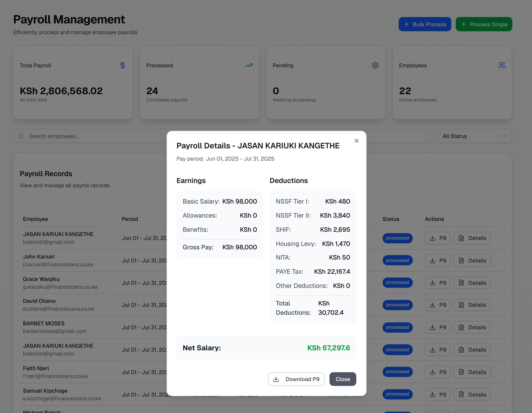Screen dimensions: 532x413
Task: Click the PAYE Tax value KSh 22,167.4
Action: click(332, 272)
